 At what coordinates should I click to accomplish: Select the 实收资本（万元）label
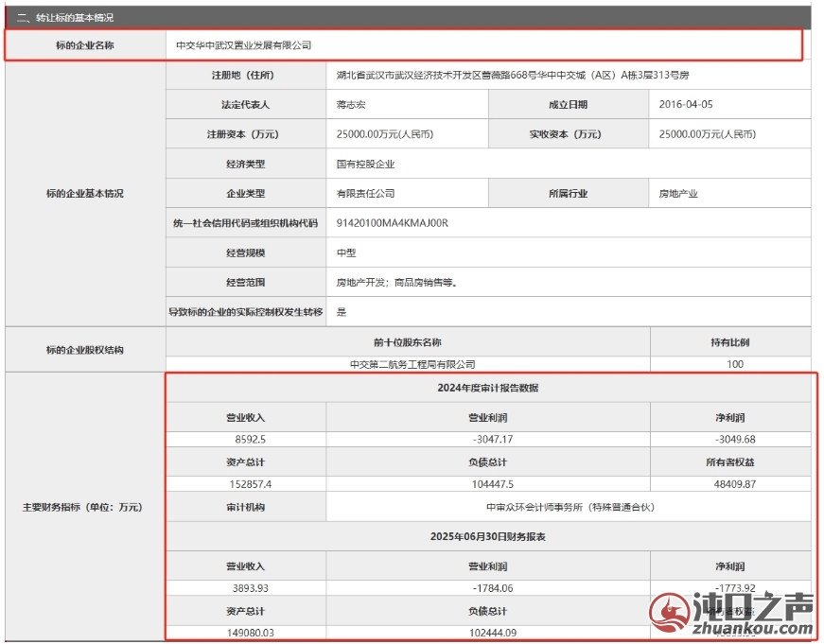(x=566, y=134)
